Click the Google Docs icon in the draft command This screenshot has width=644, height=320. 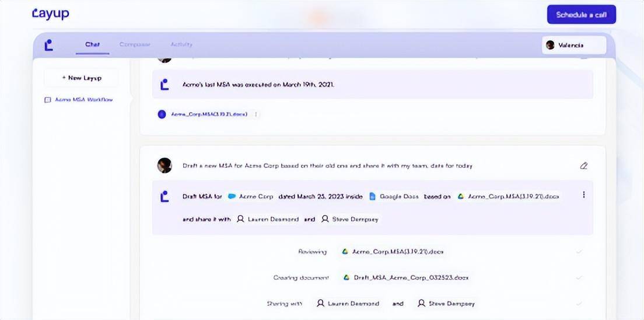373,197
